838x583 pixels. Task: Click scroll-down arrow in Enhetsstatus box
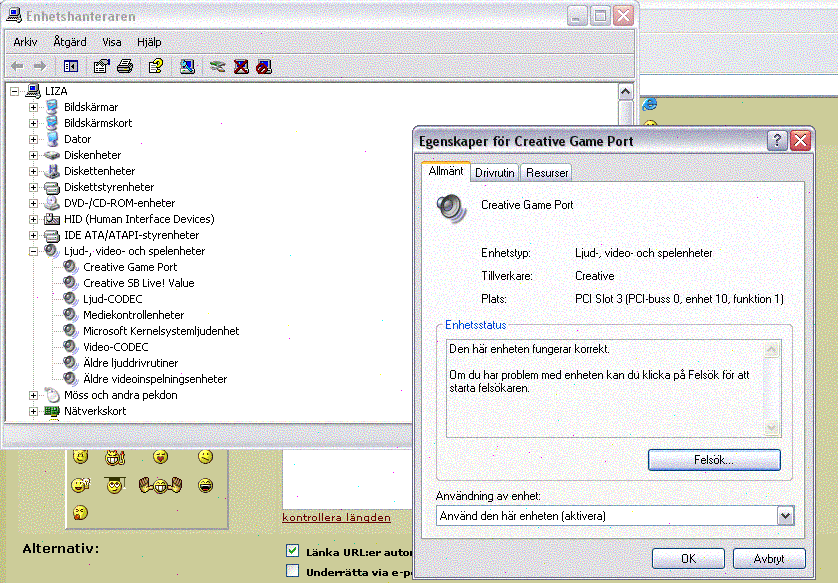coord(771,427)
